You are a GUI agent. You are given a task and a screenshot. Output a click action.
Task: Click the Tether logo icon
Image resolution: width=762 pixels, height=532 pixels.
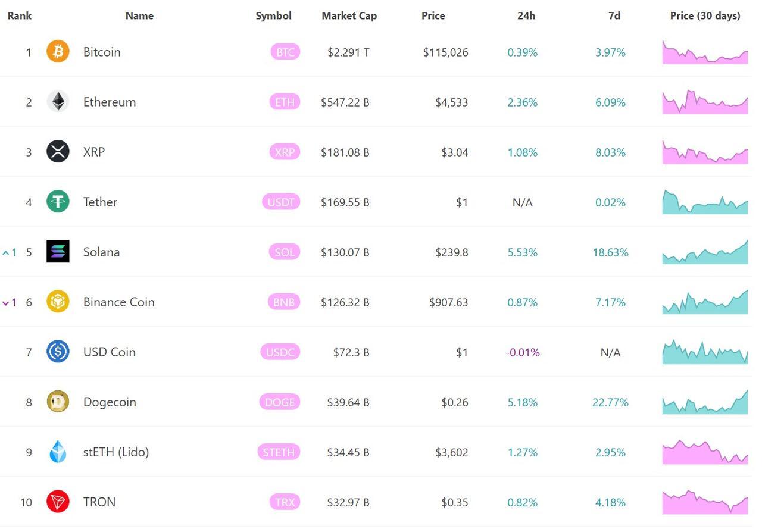tap(58, 202)
